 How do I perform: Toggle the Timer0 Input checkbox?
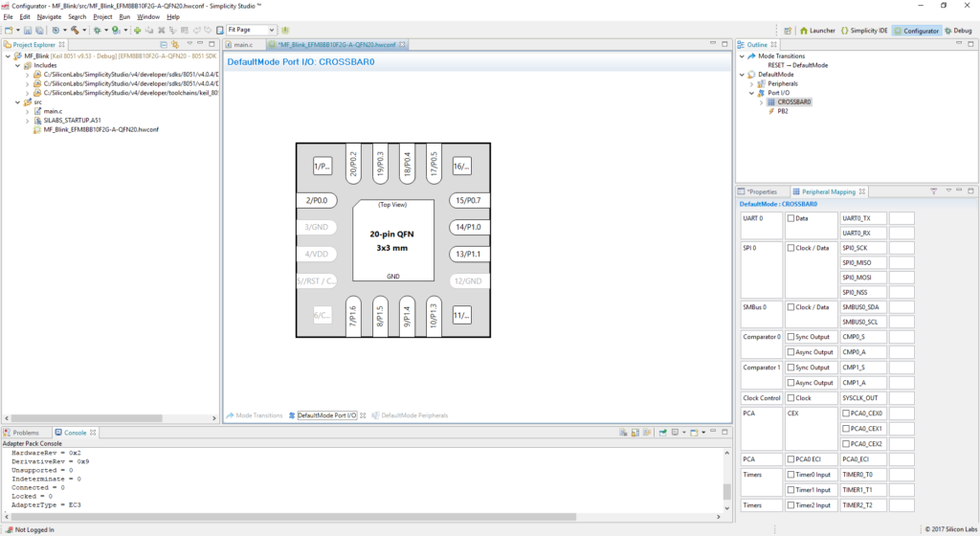[791, 475]
